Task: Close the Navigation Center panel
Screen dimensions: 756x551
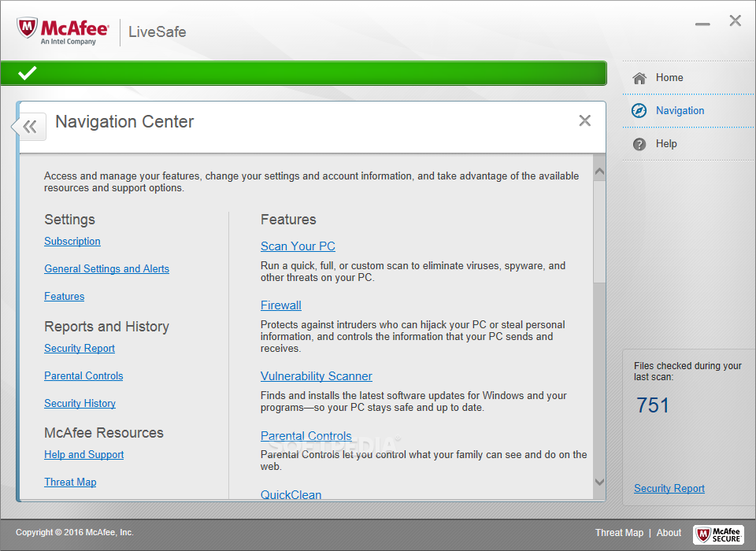Action: (x=585, y=120)
